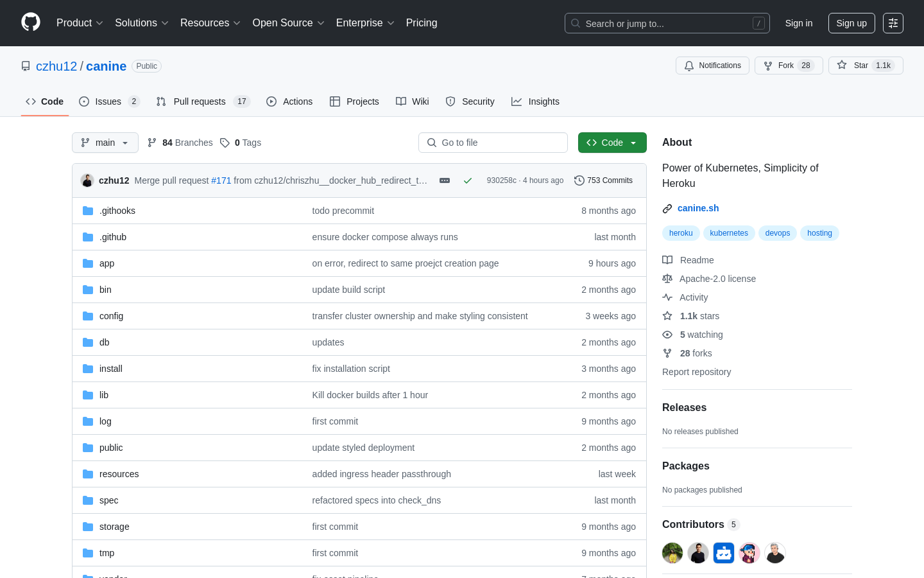Open the log folder icon
The image size is (924, 578).
(x=88, y=421)
